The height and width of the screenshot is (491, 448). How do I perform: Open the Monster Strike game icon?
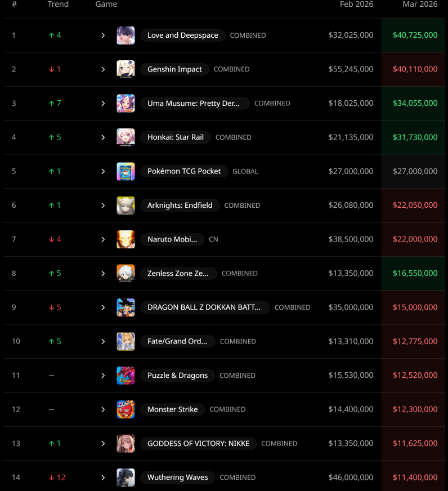click(126, 409)
